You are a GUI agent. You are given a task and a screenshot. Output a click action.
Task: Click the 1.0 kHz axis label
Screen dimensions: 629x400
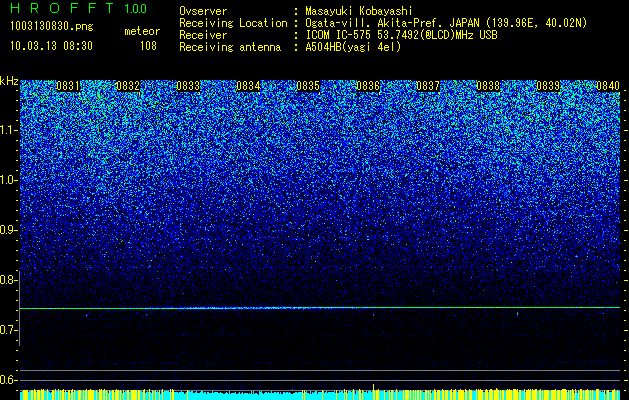click(8, 180)
